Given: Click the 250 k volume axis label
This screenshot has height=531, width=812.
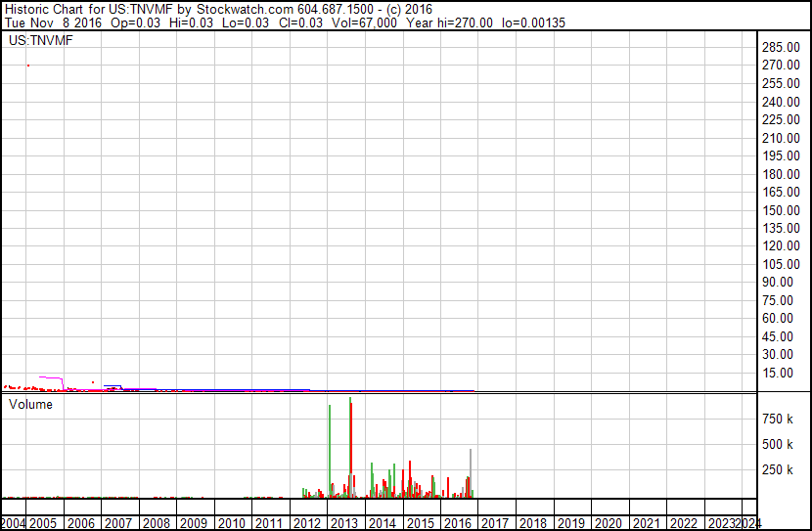Looking at the screenshot, I should pyautogui.click(x=778, y=469).
